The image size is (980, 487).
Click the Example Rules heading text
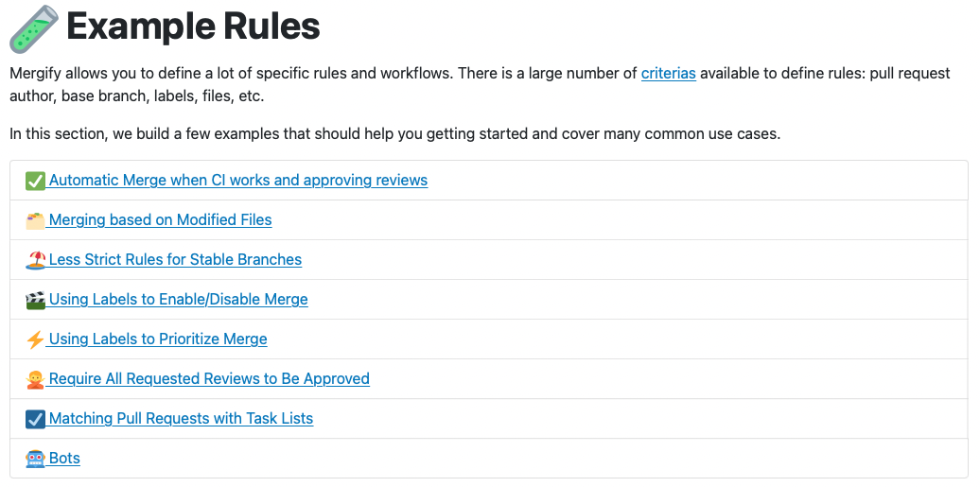193,26
